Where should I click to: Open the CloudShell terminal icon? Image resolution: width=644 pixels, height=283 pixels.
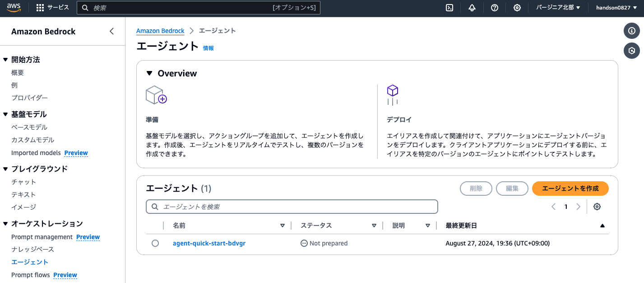449,8
